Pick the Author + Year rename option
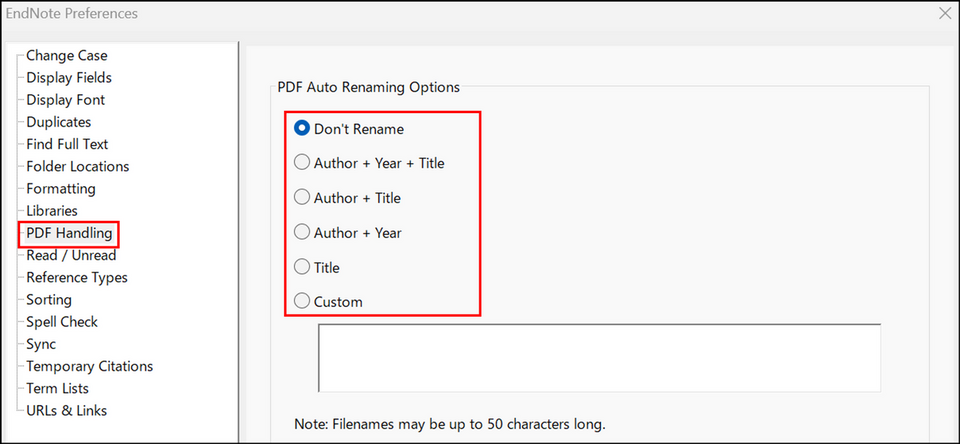The image size is (960, 444). coord(302,233)
